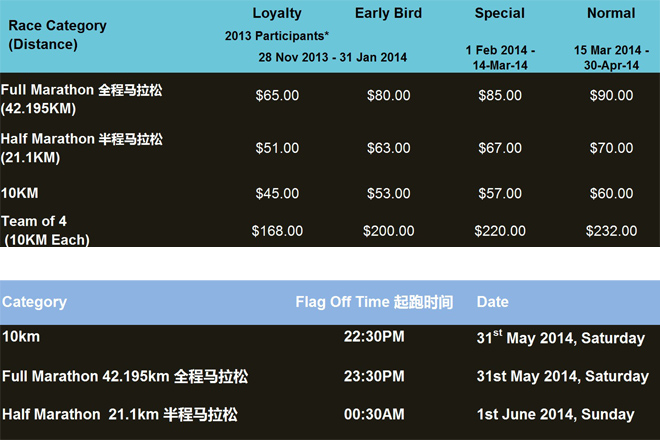Select the Team of 4 $168.00 price
The width and height of the screenshot is (660, 440).
click(x=277, y=230)
